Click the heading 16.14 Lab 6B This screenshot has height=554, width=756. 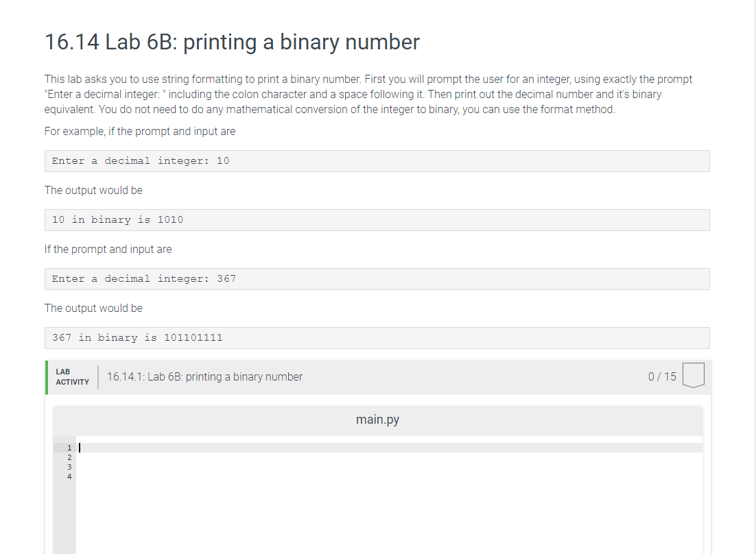click(x=231, y=42)
